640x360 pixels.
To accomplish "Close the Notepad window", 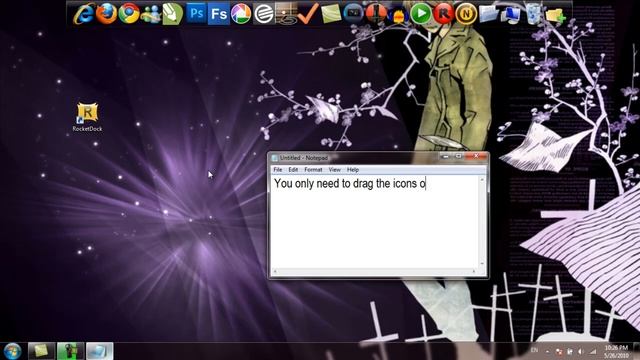I will (x=476, y=156).
